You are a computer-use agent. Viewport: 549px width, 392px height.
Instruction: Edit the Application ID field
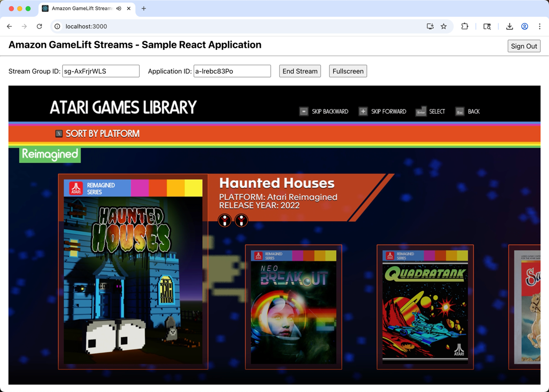(232, 71)
